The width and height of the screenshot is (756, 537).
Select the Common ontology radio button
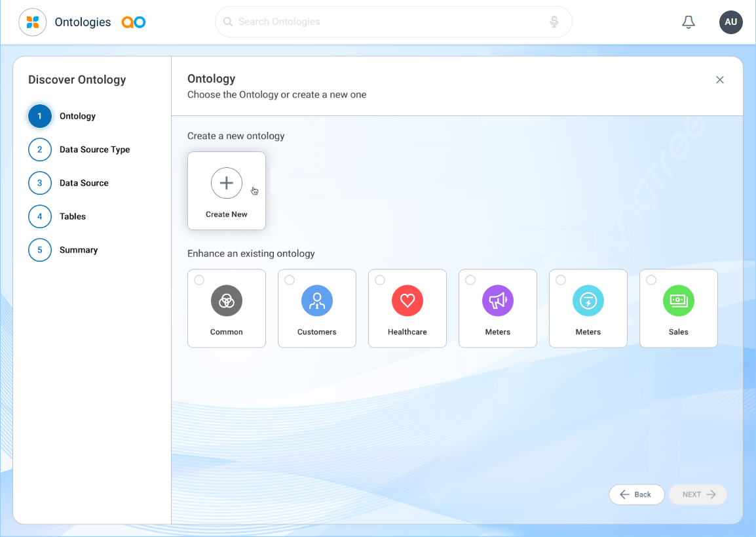[199, 280]
